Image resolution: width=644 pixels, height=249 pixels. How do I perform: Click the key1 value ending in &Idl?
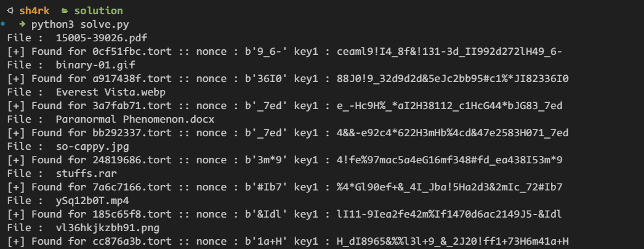pos(449,213)
